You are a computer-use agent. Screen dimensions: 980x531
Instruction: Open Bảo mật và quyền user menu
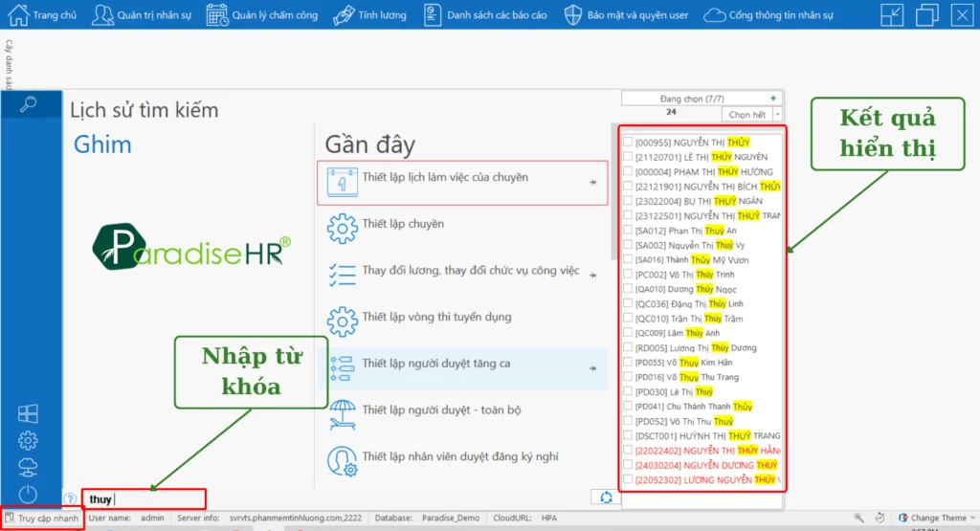click(x=626, y=15)
